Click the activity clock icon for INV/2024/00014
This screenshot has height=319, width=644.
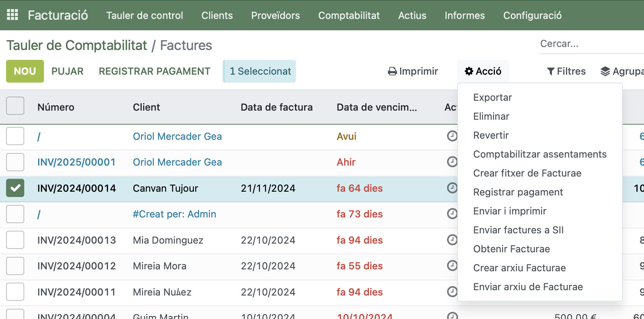[x=452, y=188]
